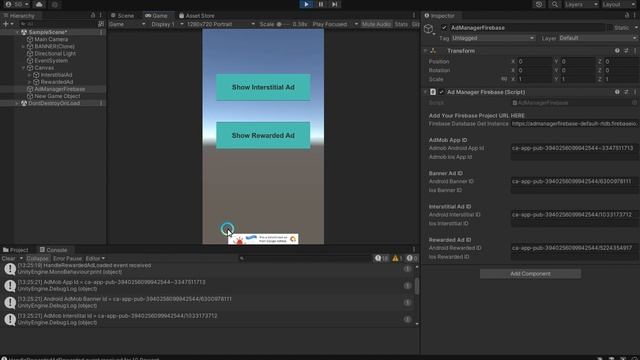This screenshot has width=640, height=360.
Task: Click the Add Component button
Action: tap(530, 273)
